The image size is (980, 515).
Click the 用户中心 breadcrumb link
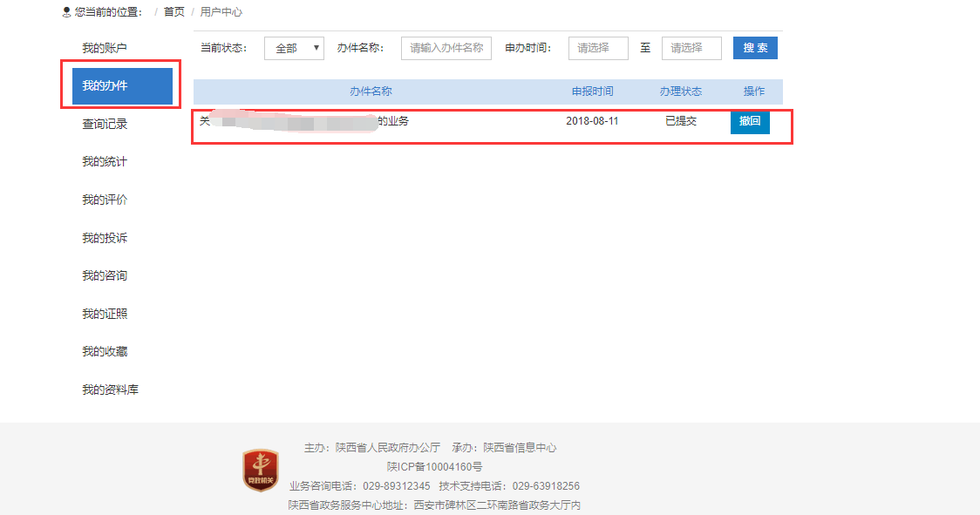click(x=221, y=12)
